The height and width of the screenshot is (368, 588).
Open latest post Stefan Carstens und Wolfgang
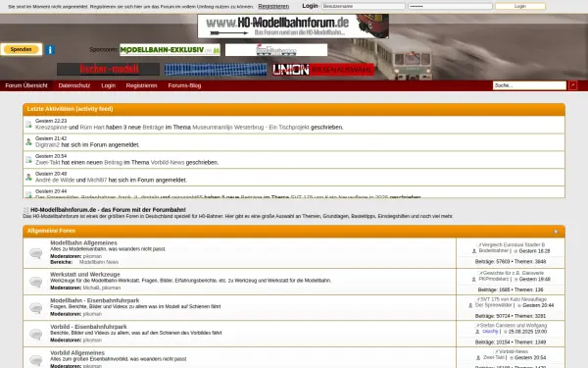click(513, 325)
